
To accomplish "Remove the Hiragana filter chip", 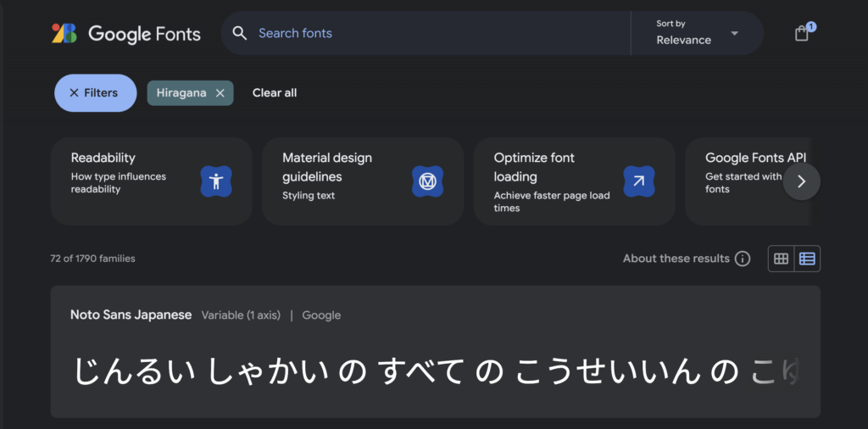I will click(220, 93).
